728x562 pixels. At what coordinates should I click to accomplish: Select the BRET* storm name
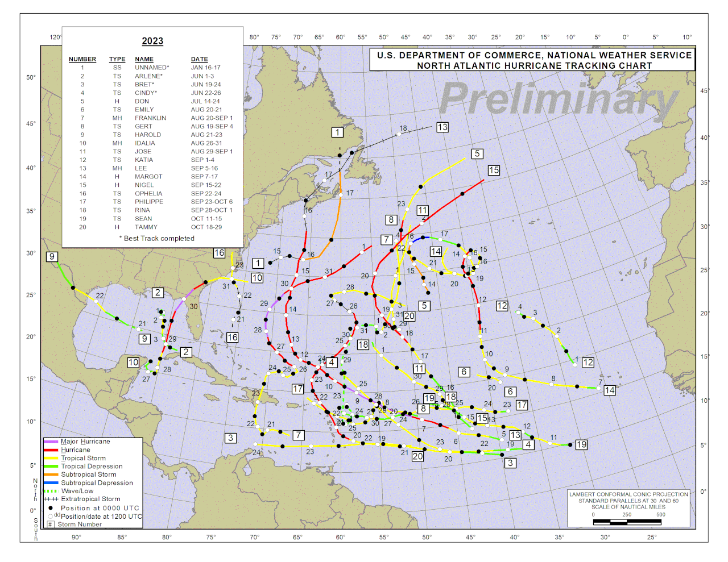tap(144, 85)
